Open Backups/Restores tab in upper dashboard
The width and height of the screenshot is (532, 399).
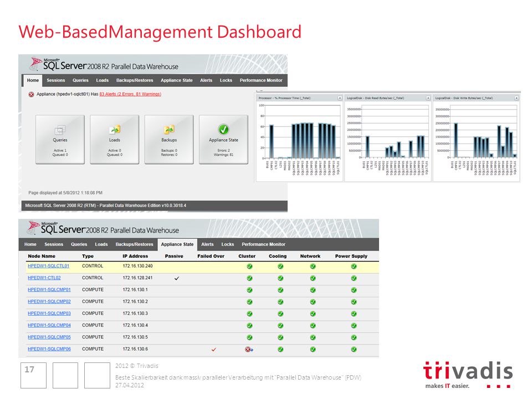click(x=135, y=80)
